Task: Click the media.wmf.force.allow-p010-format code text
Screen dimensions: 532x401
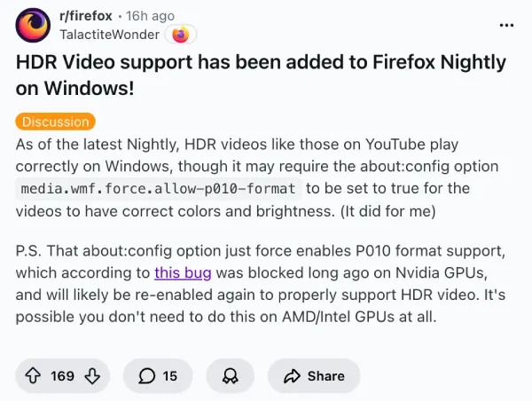Action: (161, 188)
